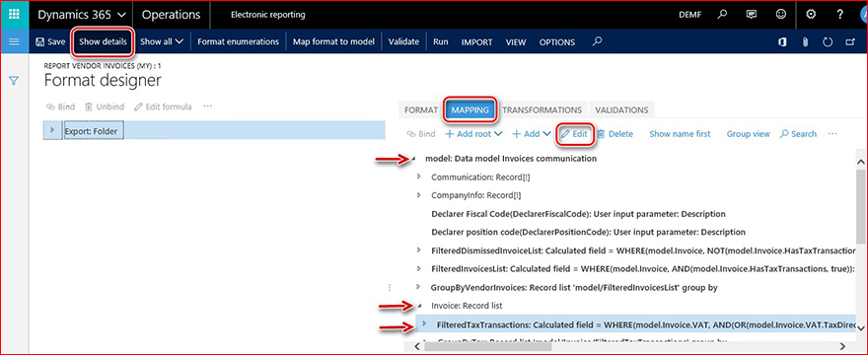
Task: Open the Add dropdown in mapping toolbar
Action: point(531,134)
